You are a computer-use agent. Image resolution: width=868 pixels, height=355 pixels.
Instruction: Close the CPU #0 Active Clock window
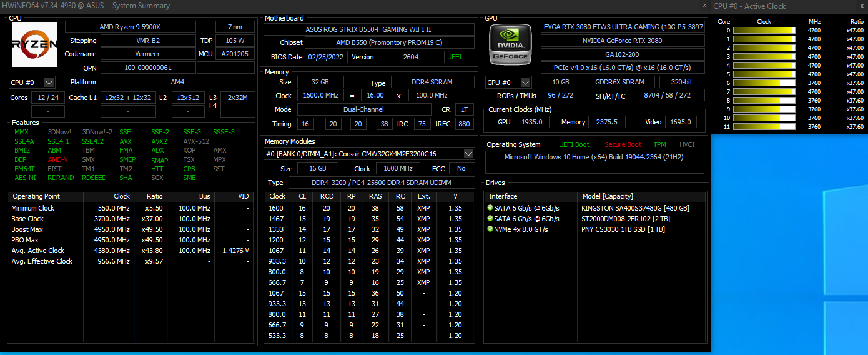[861, 6]
